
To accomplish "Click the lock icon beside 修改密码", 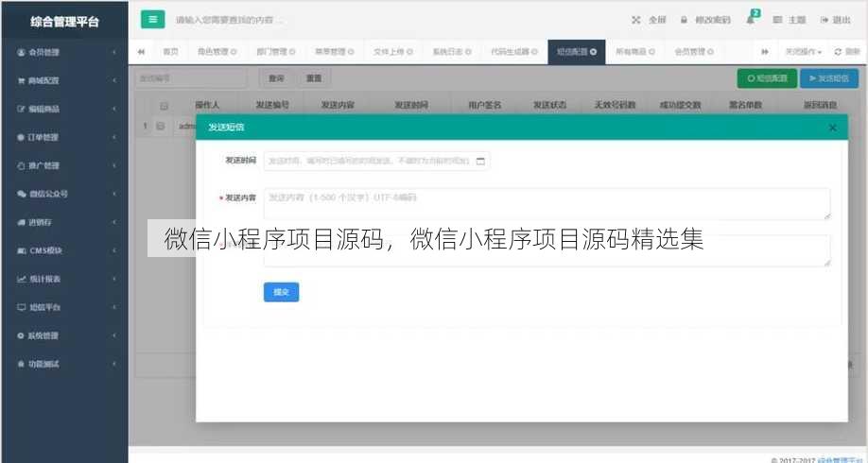I will pos(684,20).
